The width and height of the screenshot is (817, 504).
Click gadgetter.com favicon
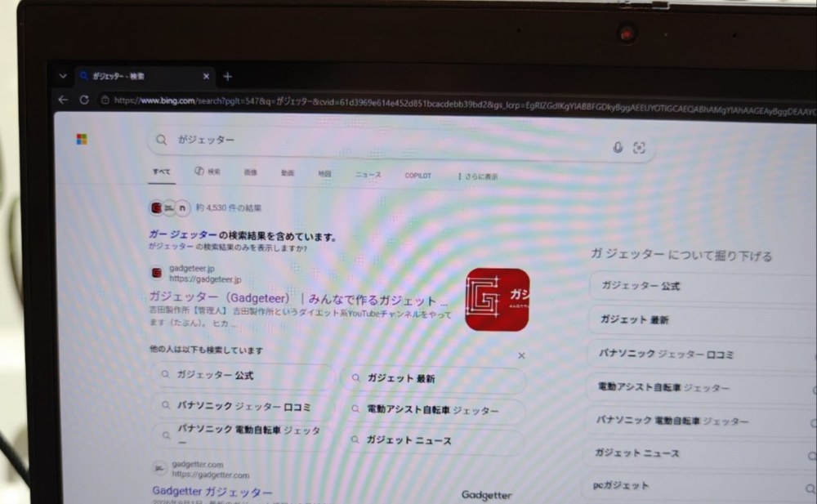point(159,469)
